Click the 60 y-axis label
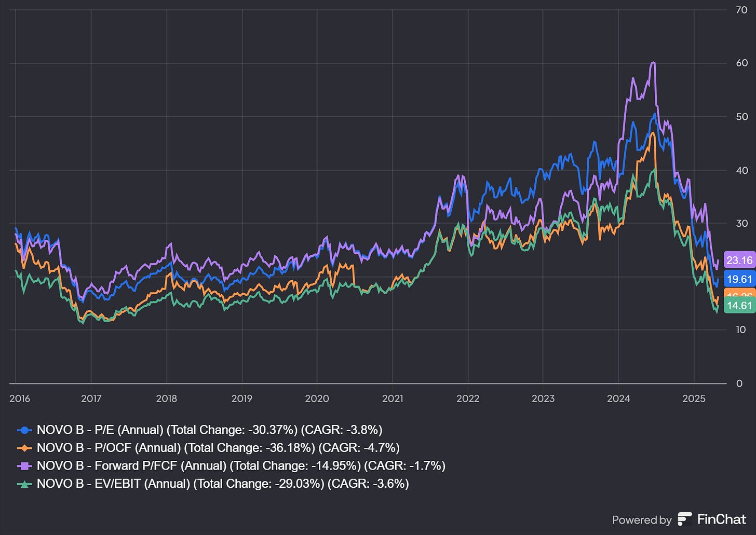Image resolution: width=756 pixels, height=535 pixels. point(742,63)
